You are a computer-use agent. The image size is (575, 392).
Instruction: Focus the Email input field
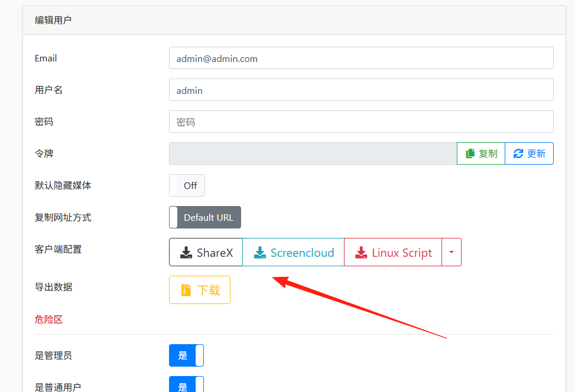[x=361, y=58]
